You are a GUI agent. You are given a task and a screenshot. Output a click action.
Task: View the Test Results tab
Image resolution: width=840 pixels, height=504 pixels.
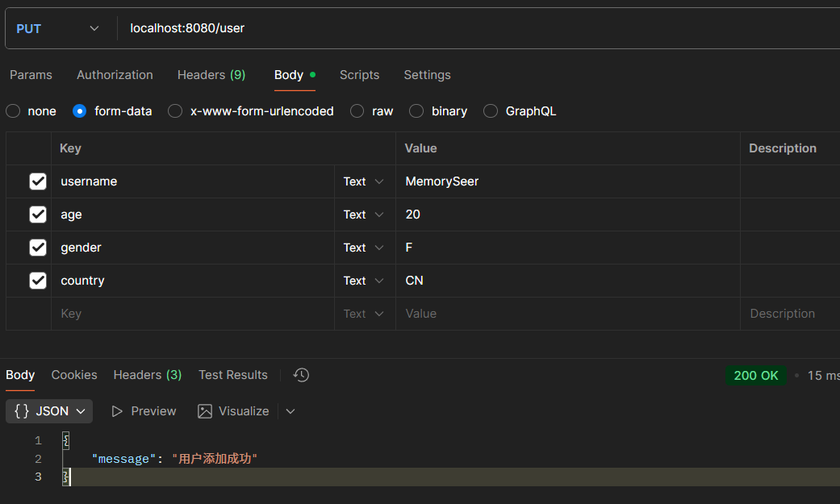point(232,375)
